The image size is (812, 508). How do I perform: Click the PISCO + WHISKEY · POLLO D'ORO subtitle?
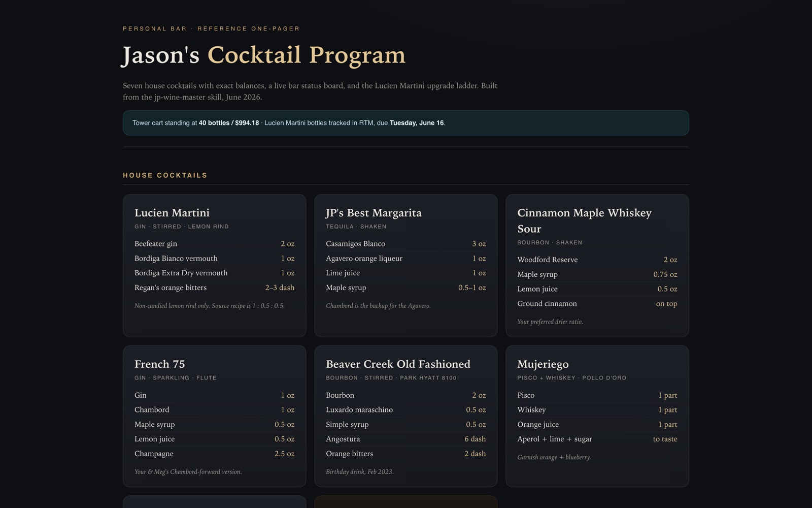pos(571,378)
